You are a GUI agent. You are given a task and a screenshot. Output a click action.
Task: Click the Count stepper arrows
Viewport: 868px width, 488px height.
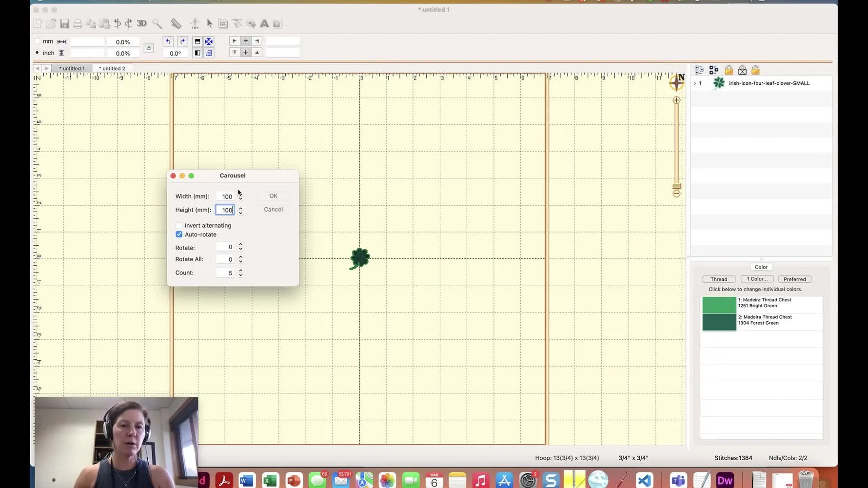click(240, 273)
